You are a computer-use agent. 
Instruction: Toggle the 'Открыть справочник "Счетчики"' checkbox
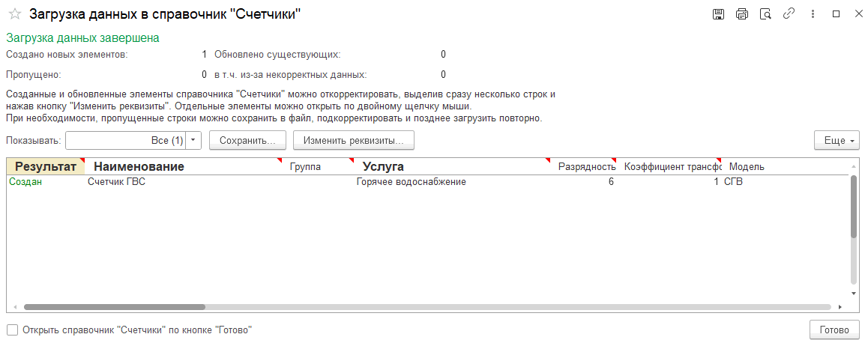click(12, 330)
